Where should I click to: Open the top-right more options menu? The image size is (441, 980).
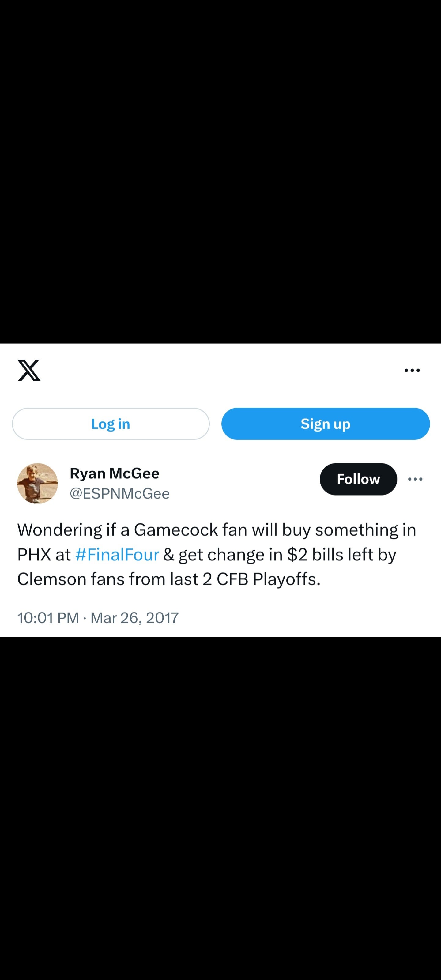412,370
